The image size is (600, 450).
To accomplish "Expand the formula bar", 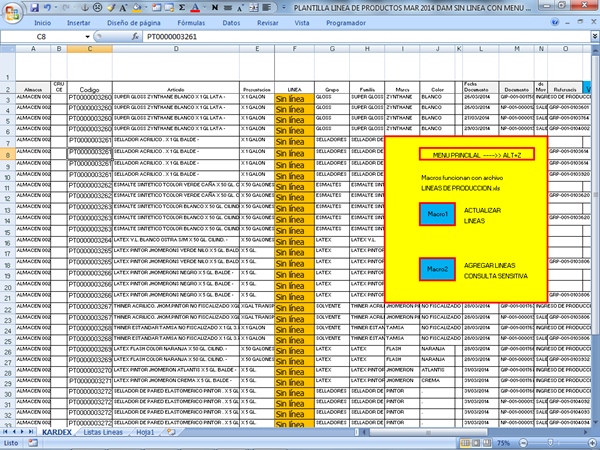I will point(592,35).
